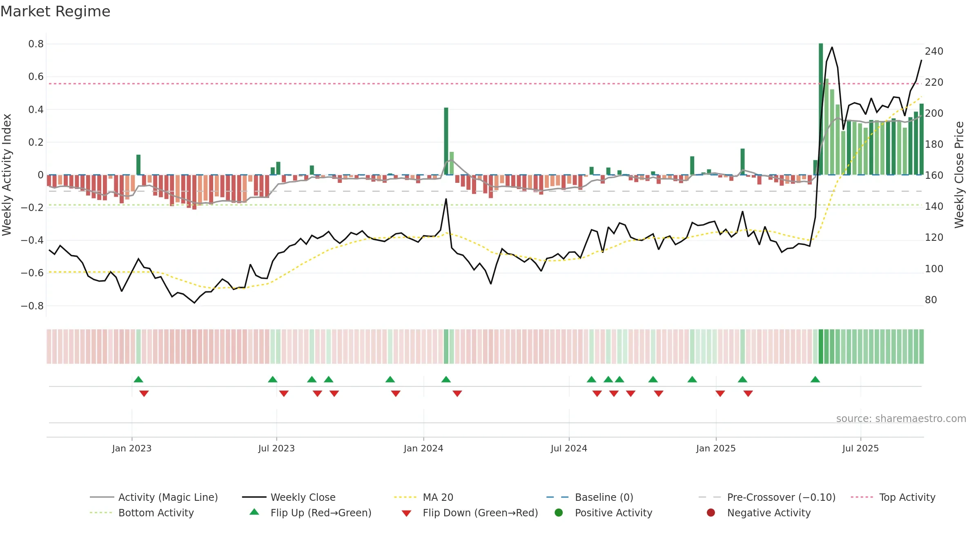This screenshot has height=551, width=980.
Task: Click the flip-down marker just after Jul 2023
Action: (284, 393)
